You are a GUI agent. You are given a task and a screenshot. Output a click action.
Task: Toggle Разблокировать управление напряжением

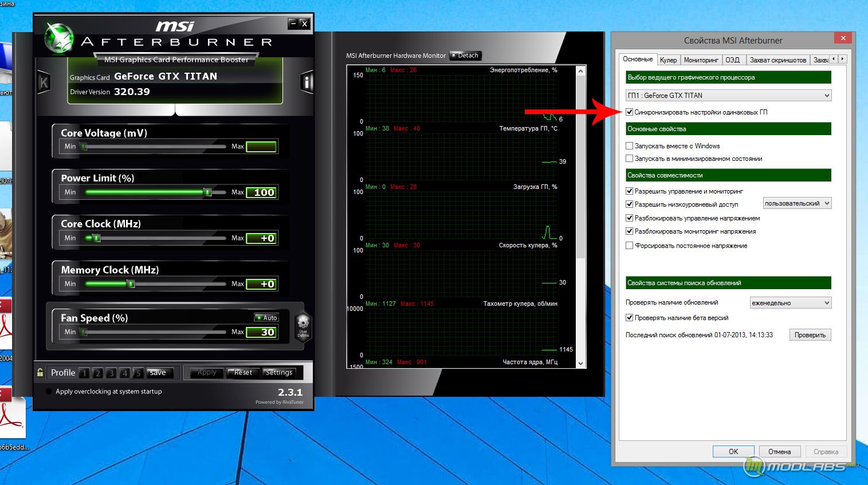click(x=630, y=218)
